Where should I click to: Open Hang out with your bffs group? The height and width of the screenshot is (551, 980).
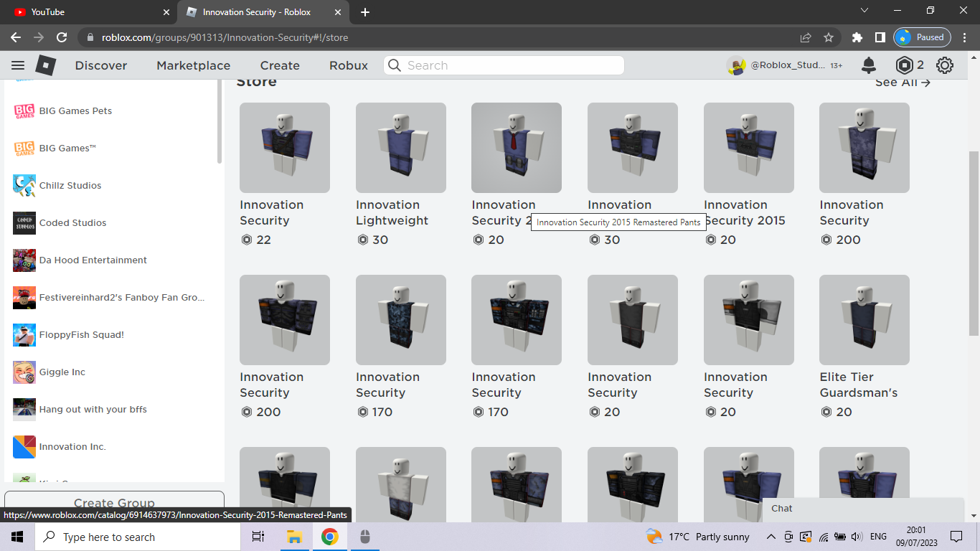pyautogui.click(x=80, y=409)
